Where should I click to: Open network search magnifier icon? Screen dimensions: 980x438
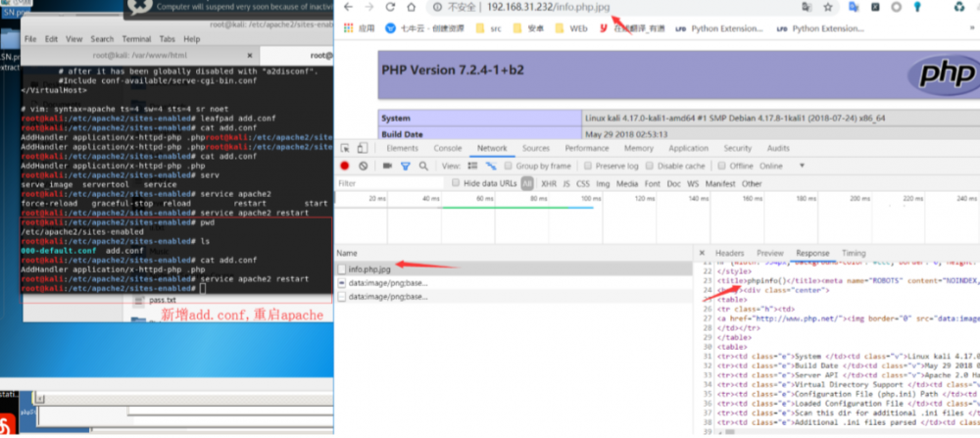[423, 166]
